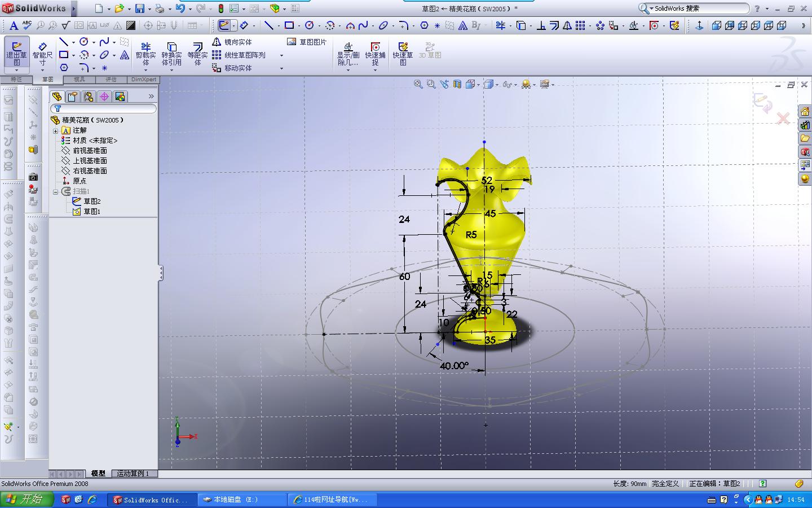The image size is (812, 508).
Task: Expand the manager pane tabs with the » chevron
Action: pos(151,97)
